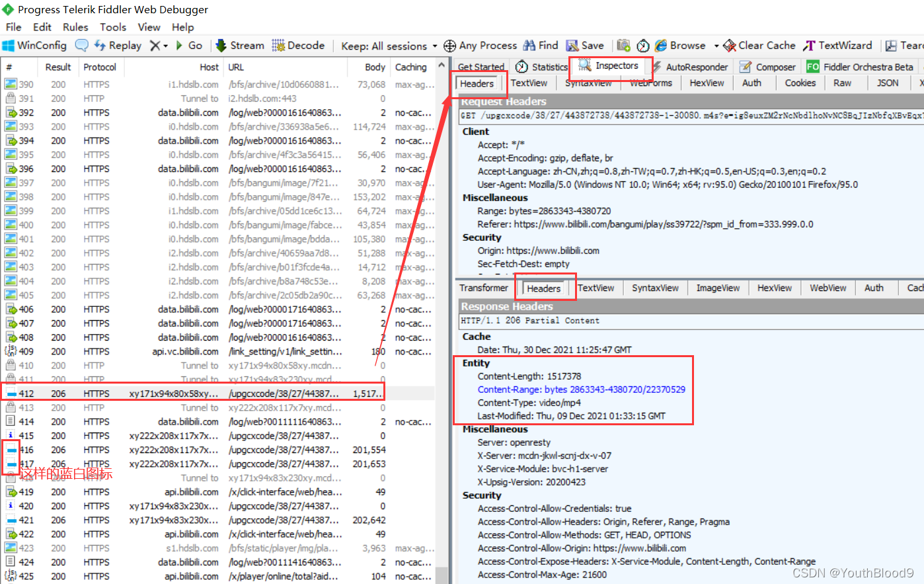Sort sessions by Protocol column header

[100, 67]
